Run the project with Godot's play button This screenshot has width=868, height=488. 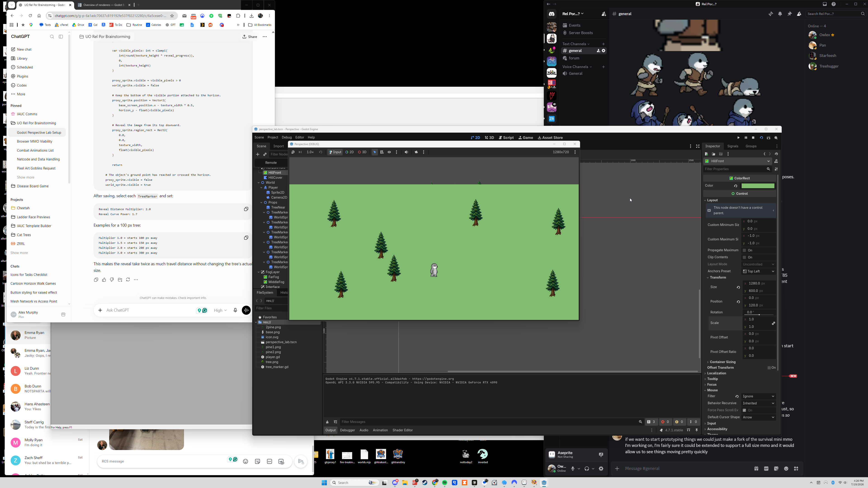pos(738,138)
